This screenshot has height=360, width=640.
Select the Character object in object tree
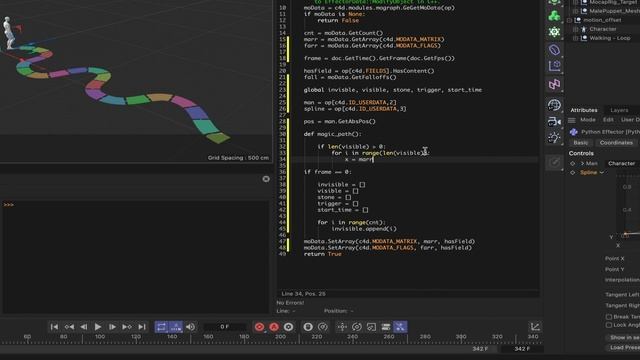(603, 29)
